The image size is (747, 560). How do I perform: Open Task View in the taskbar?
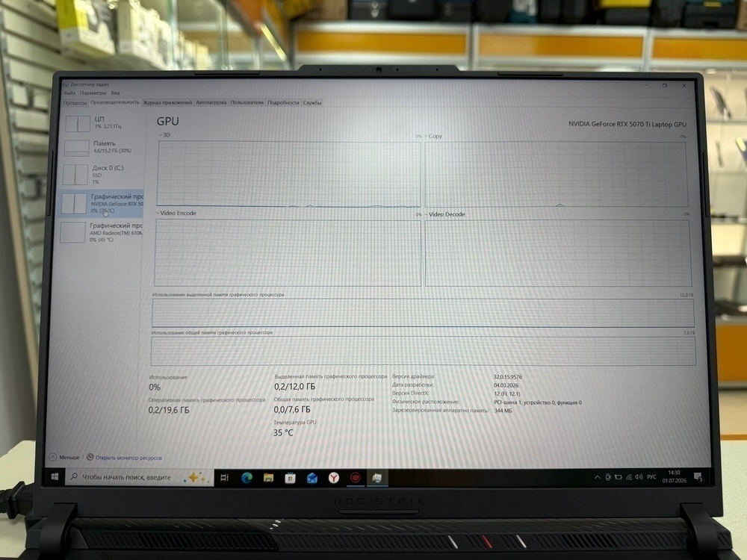(x=224, y=478)
